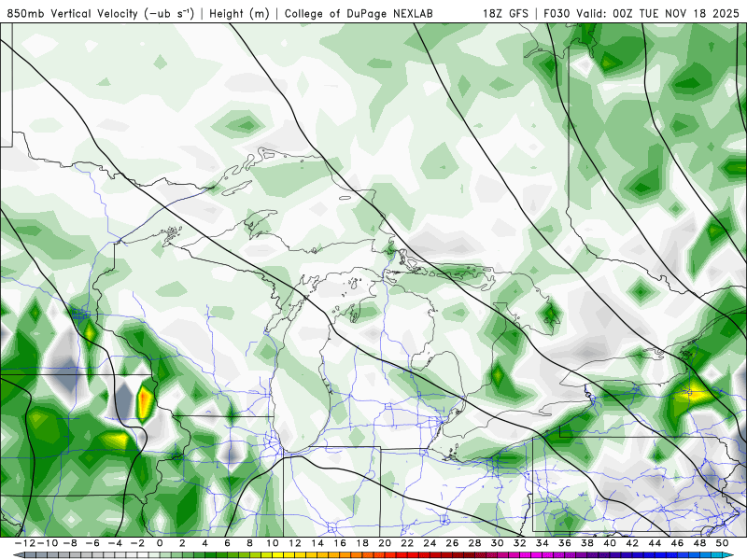747x560 pixels.
Task: Click the '26' color scale label
Action: tap(453, 543)
